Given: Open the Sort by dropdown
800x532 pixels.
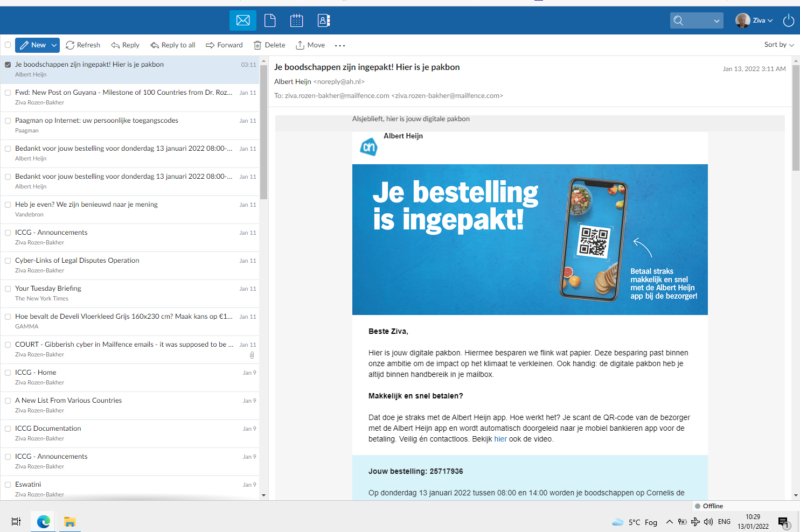Looking at the screenshot, I should point(779,45).
